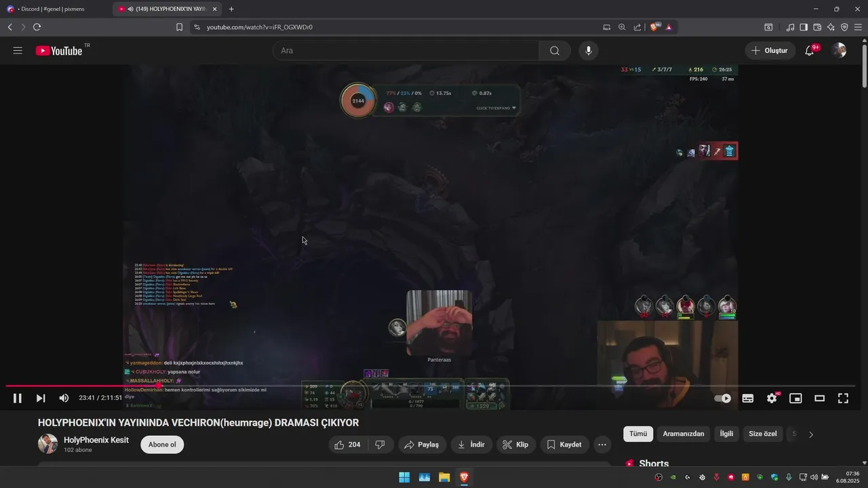Select the Tümü filter chip

pos(638,434)
